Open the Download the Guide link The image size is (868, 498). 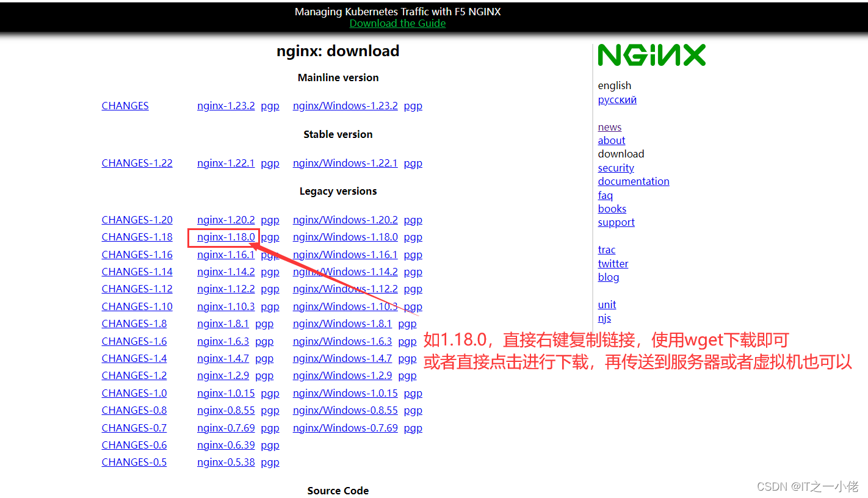397,23
